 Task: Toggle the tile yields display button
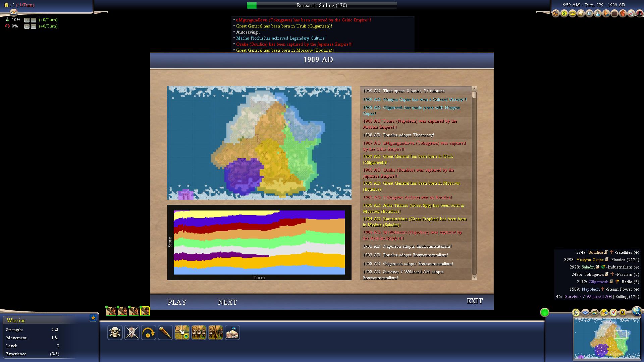[604, 313]
